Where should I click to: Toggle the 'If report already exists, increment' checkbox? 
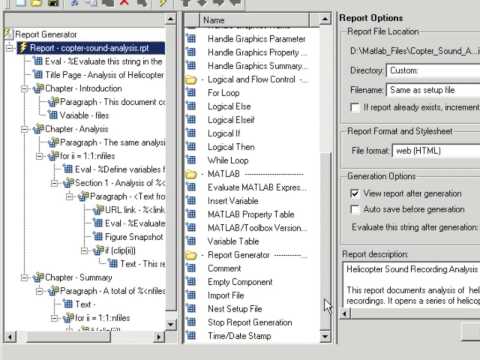coord(355,107)
